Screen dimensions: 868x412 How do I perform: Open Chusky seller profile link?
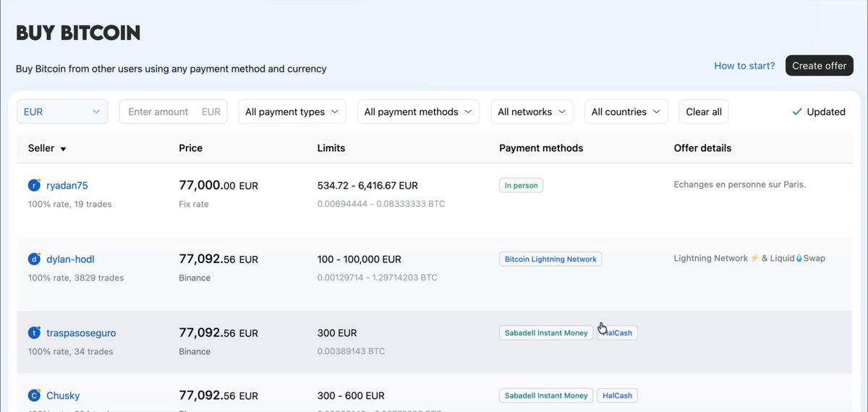coord(63,396)
